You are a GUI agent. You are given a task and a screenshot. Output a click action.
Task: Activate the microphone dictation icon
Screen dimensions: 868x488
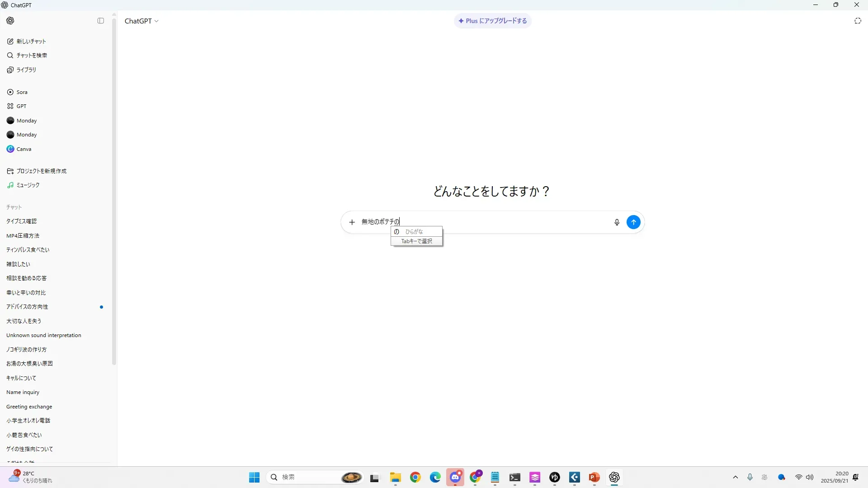pyautogui.click(x=617, y=222)
